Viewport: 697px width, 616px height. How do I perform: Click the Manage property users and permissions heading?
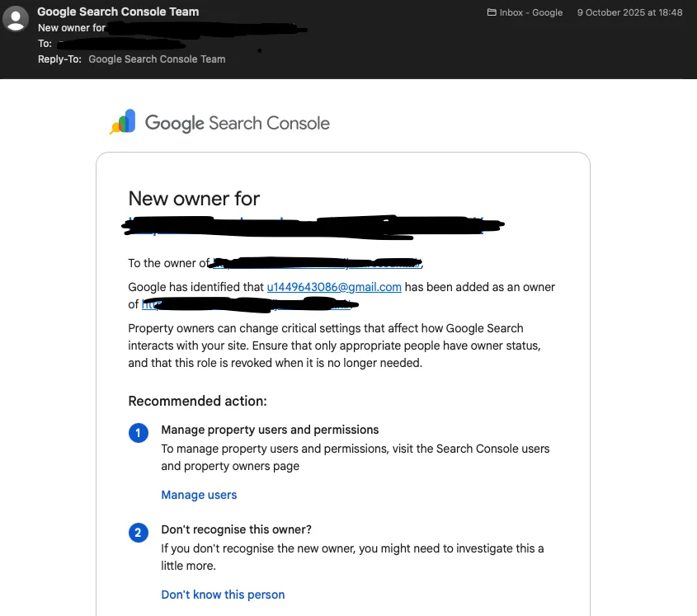pyautogui.click(x=270, y=430)
